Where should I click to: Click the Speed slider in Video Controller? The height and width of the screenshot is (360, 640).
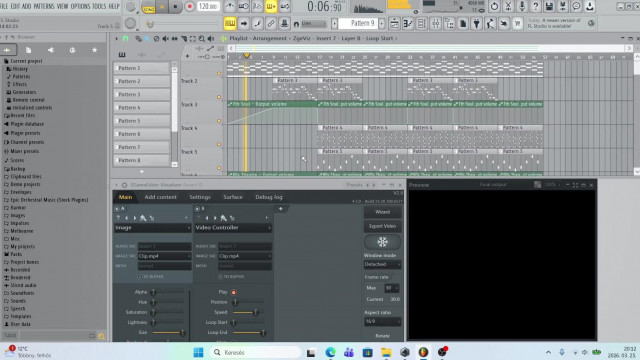[248, 312]
